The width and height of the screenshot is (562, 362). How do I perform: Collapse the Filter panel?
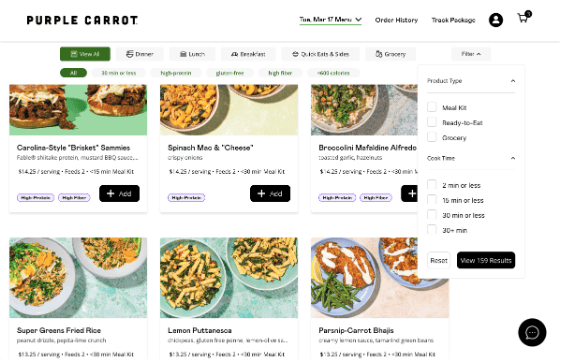pos(471,54)
